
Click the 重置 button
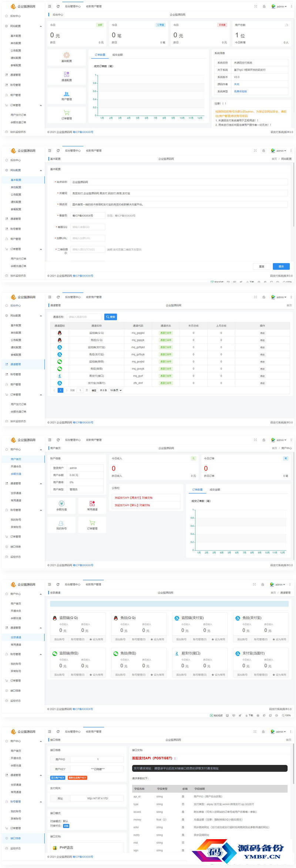262,266
